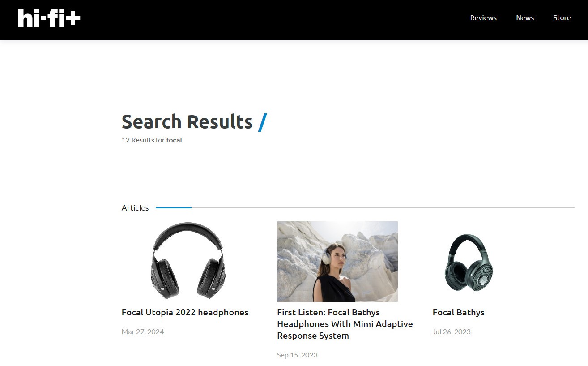Open First Listen: Focal Bathys article title
Screen dimensions: 588x366
[x=345, y=324]
